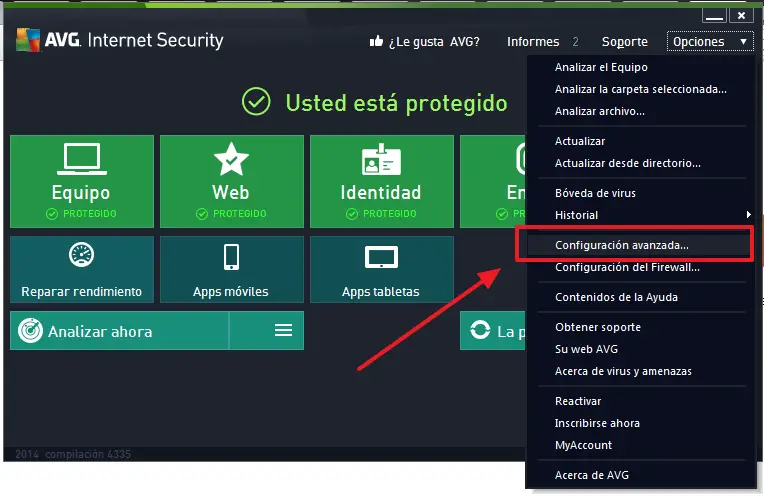Click Apps móviles label
Viewport: 764px width, 500px height.
tap(230, 292)
